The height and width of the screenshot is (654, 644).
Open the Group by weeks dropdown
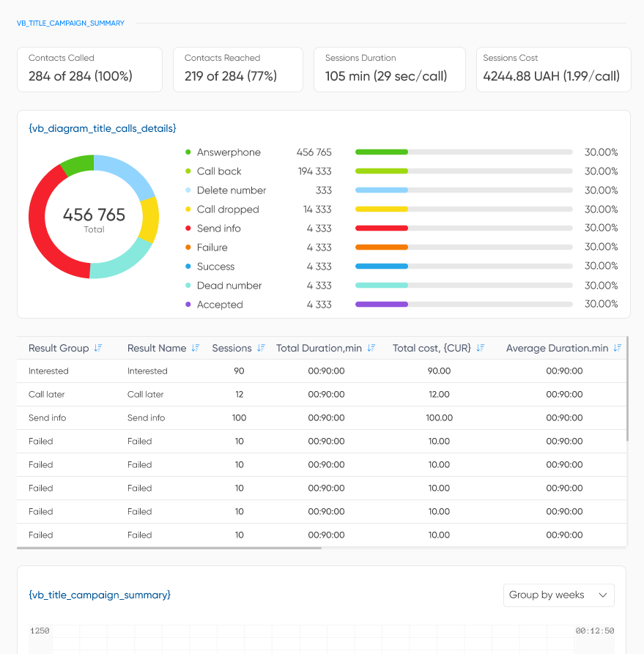pyautogui.click(x=558, y=595)
